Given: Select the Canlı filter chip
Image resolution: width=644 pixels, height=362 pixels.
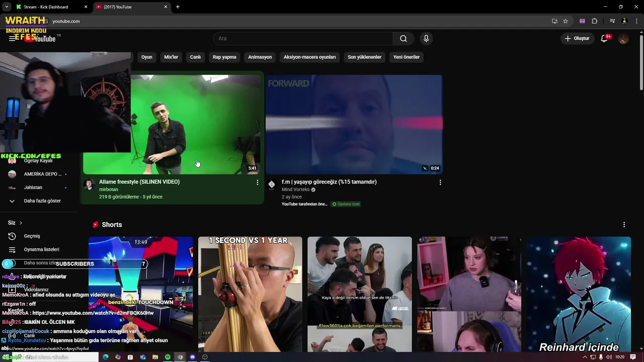Looking at the screenshot, I should click(195, 57).
